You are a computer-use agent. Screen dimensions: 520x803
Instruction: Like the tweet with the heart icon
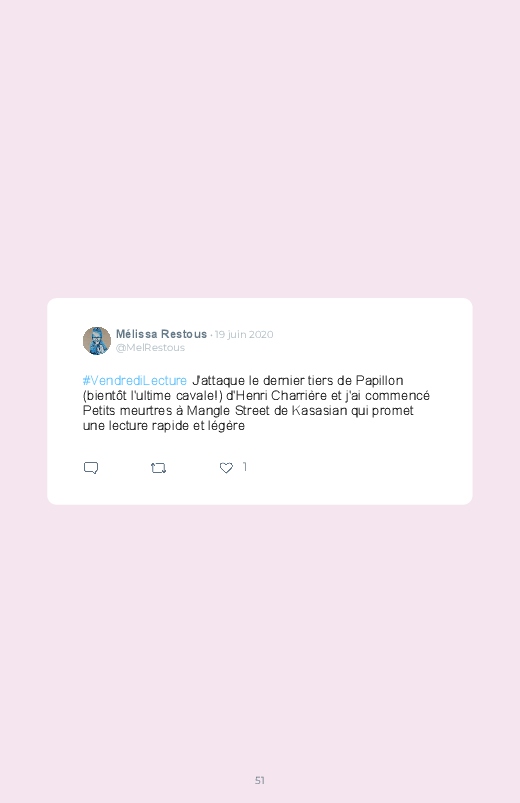(226, 468)
